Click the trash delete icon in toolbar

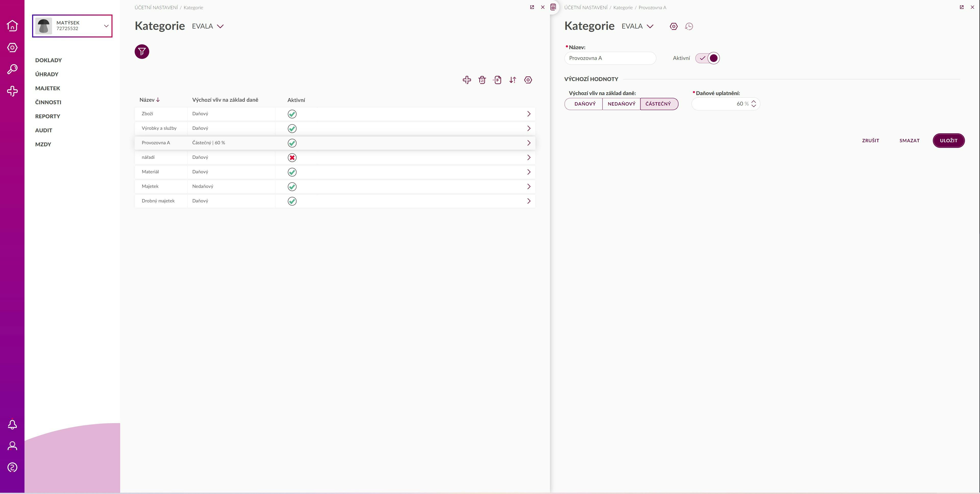[482, 80]
